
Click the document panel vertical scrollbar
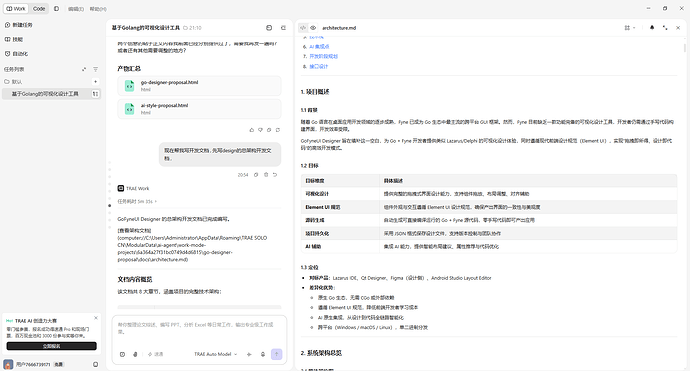tap(685, 48)
